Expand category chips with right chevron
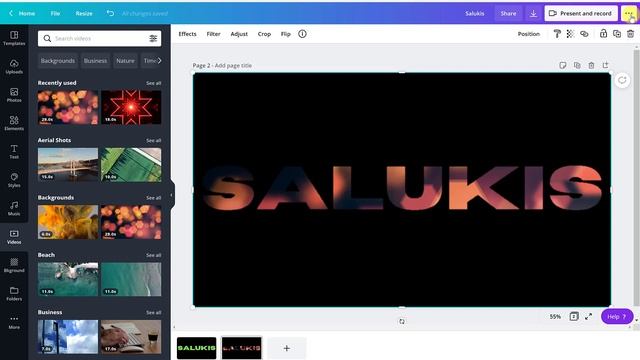640x360 pixels. click(160, 60)
